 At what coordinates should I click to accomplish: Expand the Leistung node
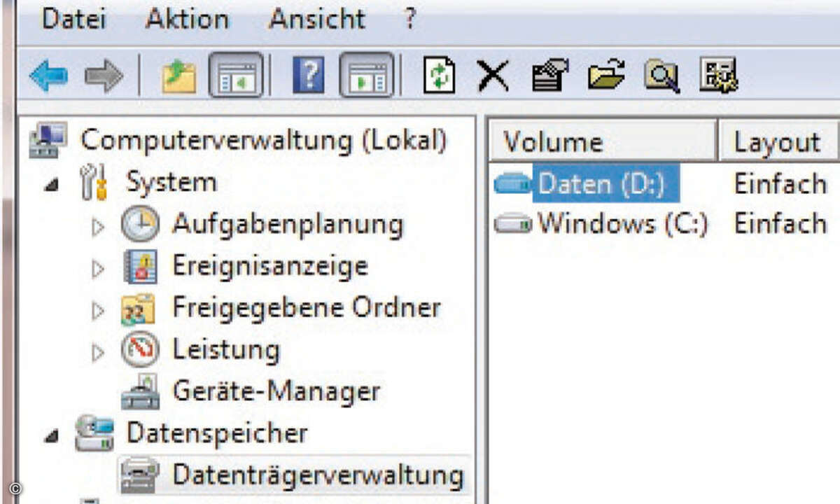(x=98, y=351)
